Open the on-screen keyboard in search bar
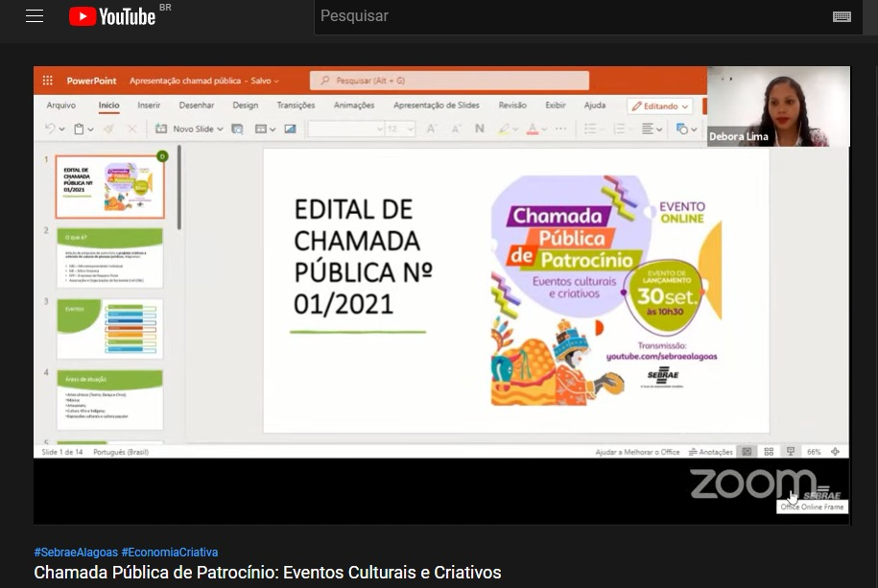The width and height of the screenshot is (878, 588). (842, 16)
